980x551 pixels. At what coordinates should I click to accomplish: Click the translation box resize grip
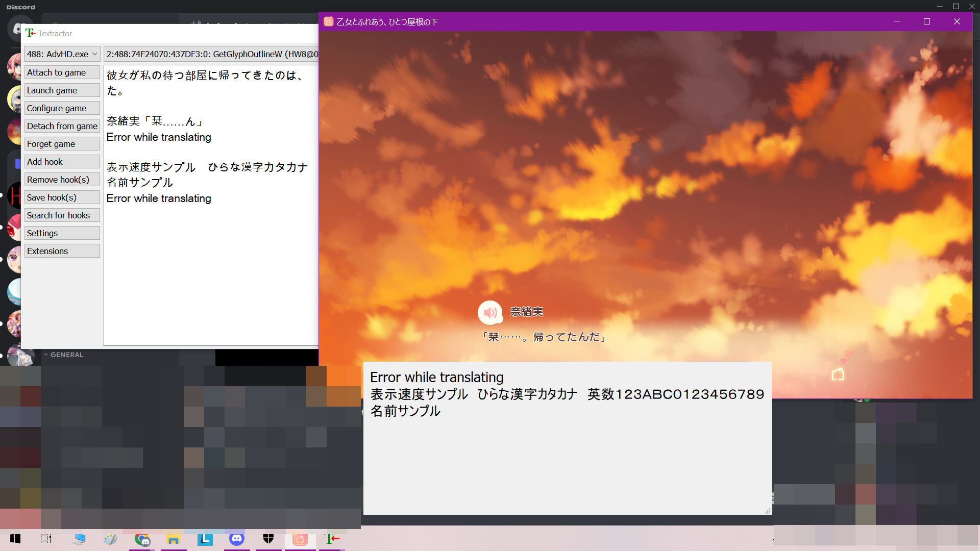click(x=767, y=510)
